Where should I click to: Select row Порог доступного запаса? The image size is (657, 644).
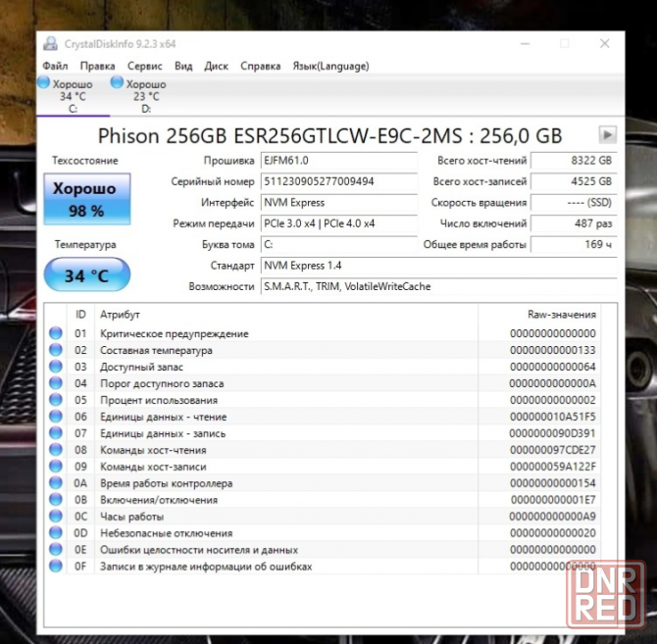323,383
